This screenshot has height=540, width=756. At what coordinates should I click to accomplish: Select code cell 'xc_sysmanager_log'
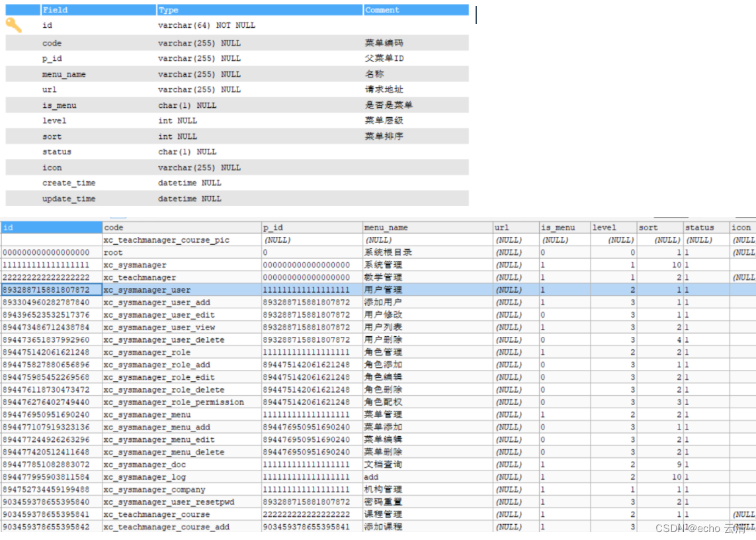pos(182,476)
